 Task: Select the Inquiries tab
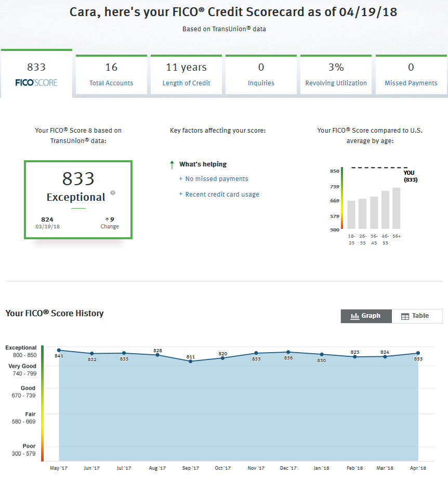tap(261, 75)
